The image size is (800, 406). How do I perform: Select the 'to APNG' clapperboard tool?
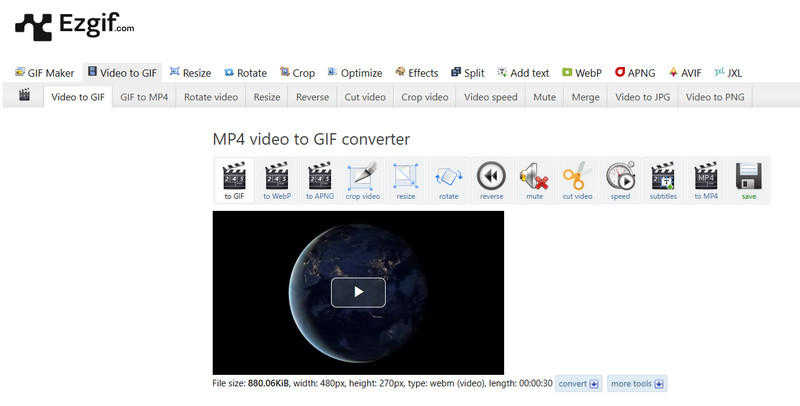pos(320,181)
